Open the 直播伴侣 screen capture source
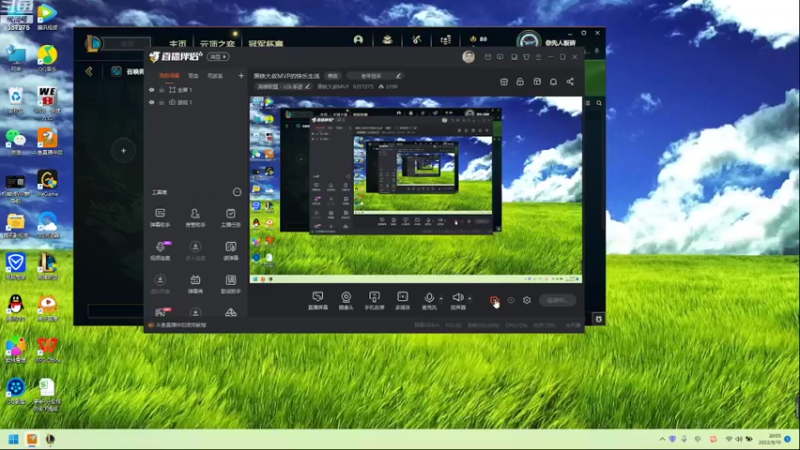The height and width of the screenshot is (450, 800). click(x=317, y=301)
